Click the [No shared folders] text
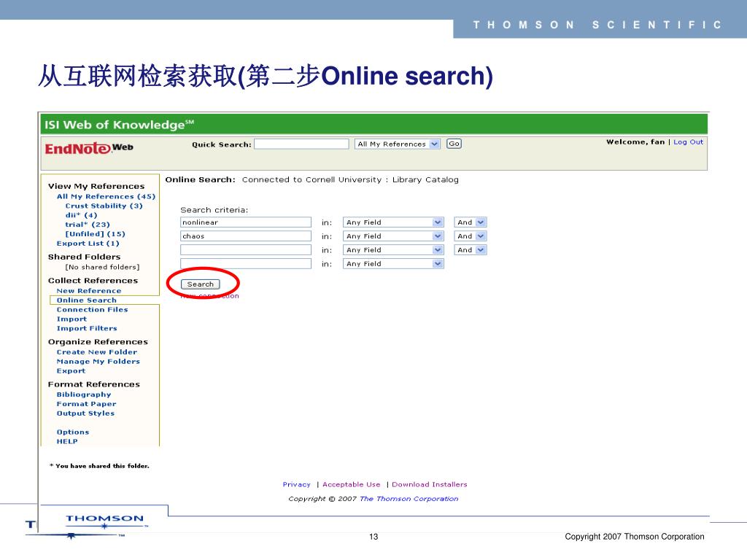Screen dimensions: 747x560 (x=102, y=267)
